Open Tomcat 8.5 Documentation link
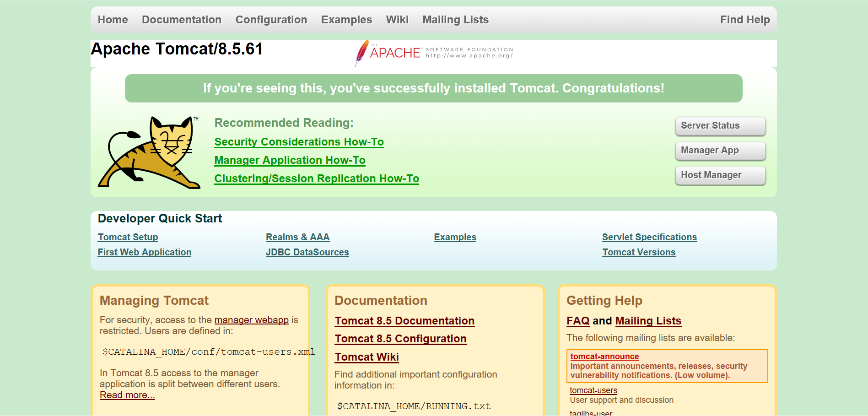 [404, 321]
